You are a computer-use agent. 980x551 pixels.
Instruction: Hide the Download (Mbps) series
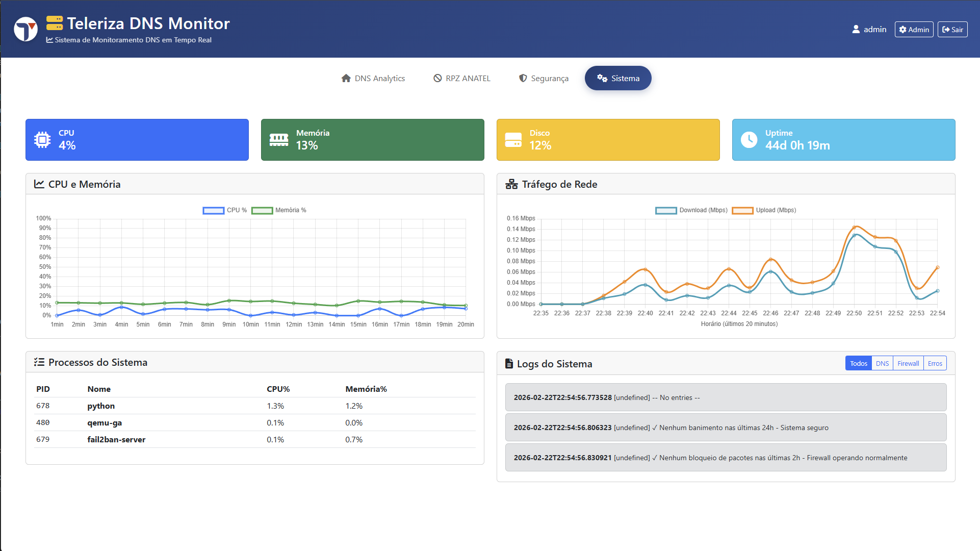[666, 210]
